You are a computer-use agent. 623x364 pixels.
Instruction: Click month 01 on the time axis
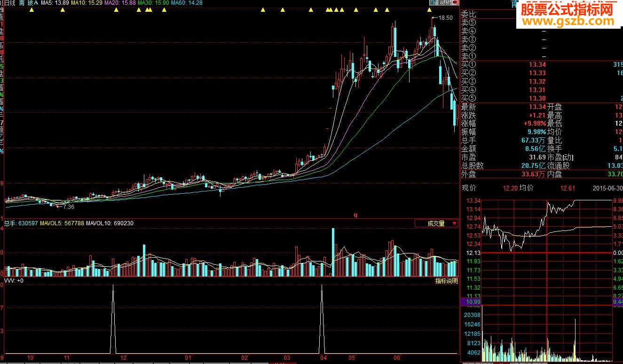tap(188, 358)
